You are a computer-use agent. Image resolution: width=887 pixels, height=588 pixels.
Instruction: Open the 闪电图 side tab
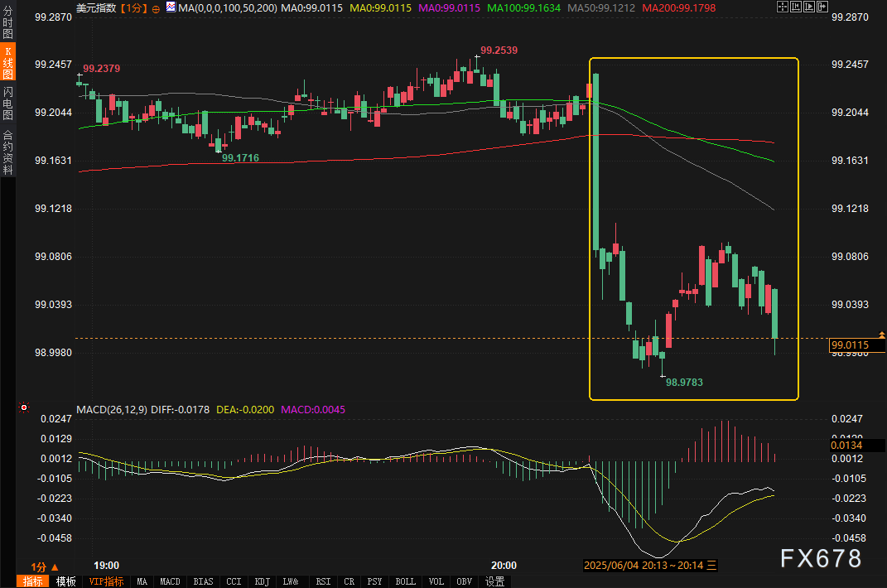click(x=7, y=104)
